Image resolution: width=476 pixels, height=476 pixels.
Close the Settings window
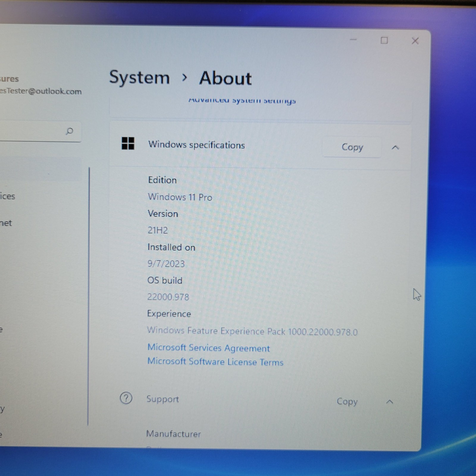click(415, 41)
